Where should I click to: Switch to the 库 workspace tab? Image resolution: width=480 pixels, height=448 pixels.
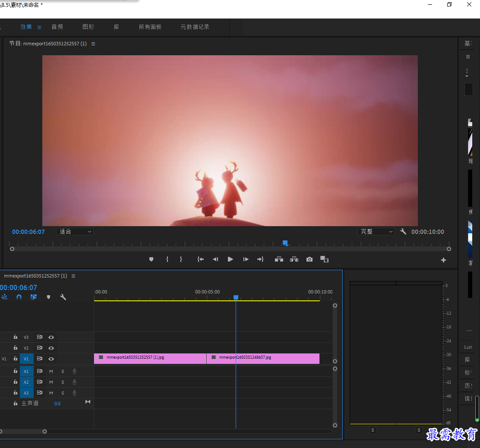(116, 27)
